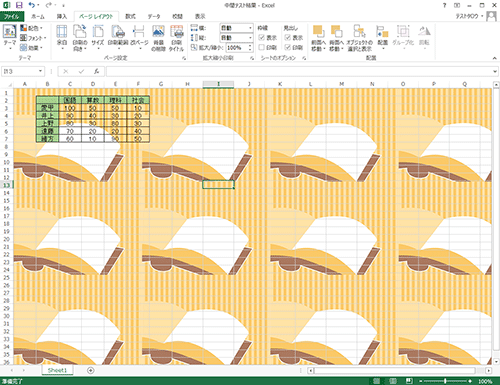Click the 100% zoom level
This screenshot has height=385, width=500.
coord(485,381)
